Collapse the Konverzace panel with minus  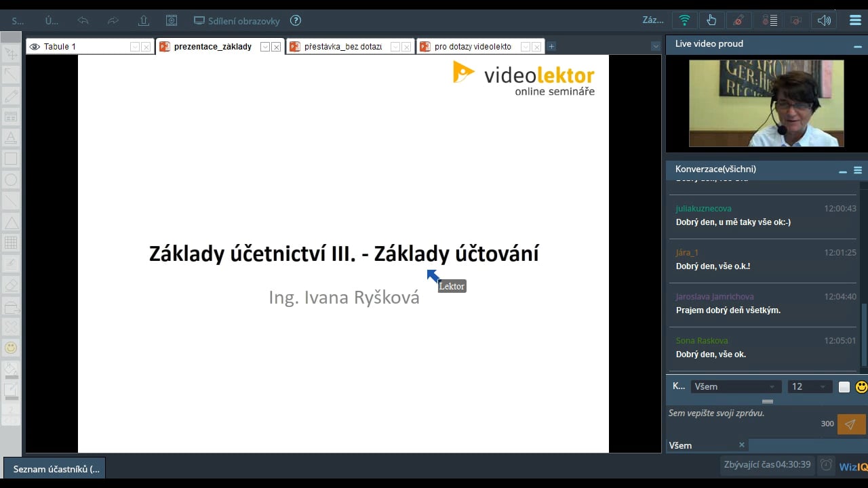coord(843,171)
